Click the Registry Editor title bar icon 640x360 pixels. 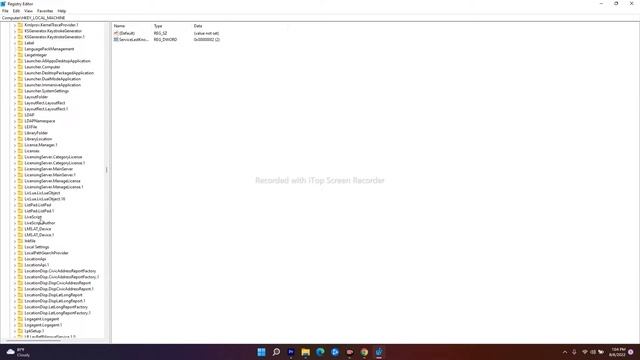coord(3,4)
